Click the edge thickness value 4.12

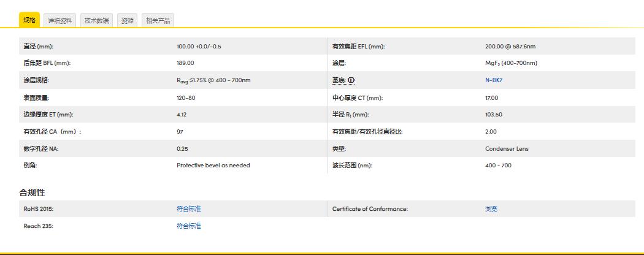182,115
